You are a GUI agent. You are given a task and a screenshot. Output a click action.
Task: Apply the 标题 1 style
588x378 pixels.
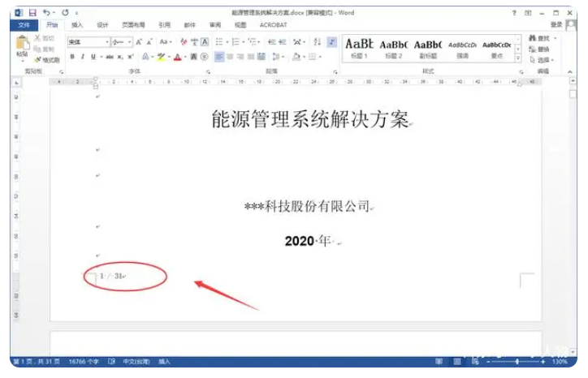coord(358,47)
